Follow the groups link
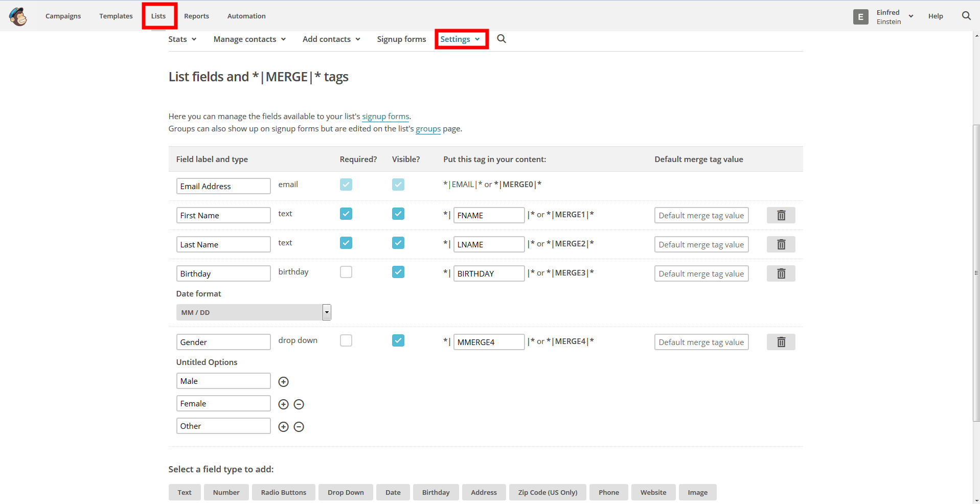Screen dimensions: 980x504 click(428, 129)
